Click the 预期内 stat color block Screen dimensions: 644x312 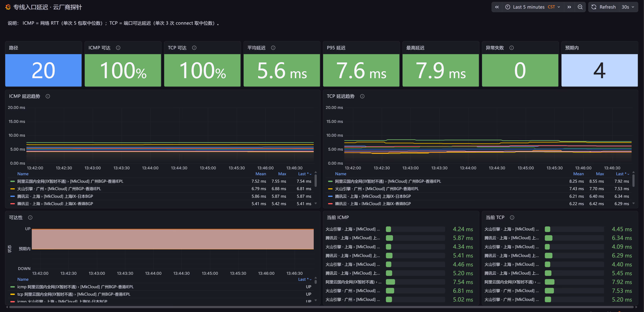point(599,70)
